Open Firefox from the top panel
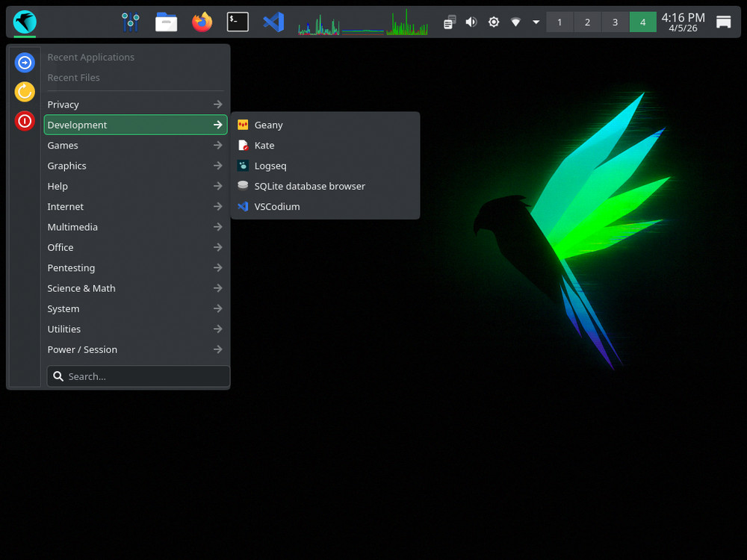747x560 pixels. point(202,22)
